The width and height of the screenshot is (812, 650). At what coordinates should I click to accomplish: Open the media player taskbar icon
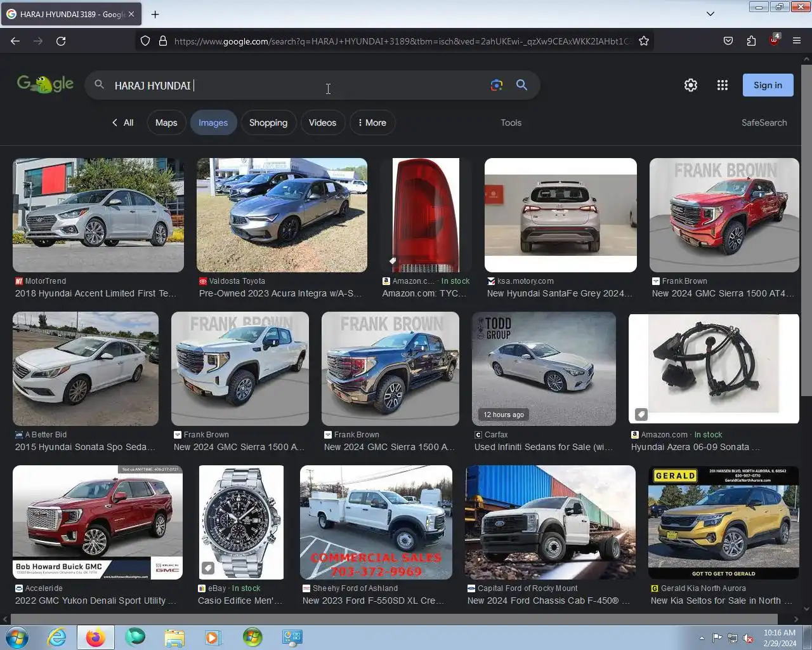(213, 637)
